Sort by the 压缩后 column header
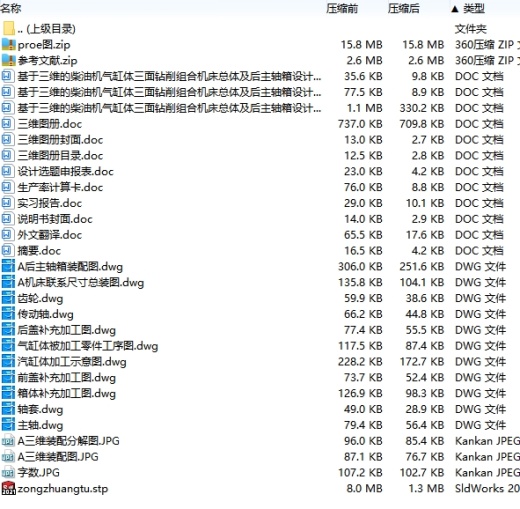Viewport: 520px width, 509px height. [x=404, y=8]
